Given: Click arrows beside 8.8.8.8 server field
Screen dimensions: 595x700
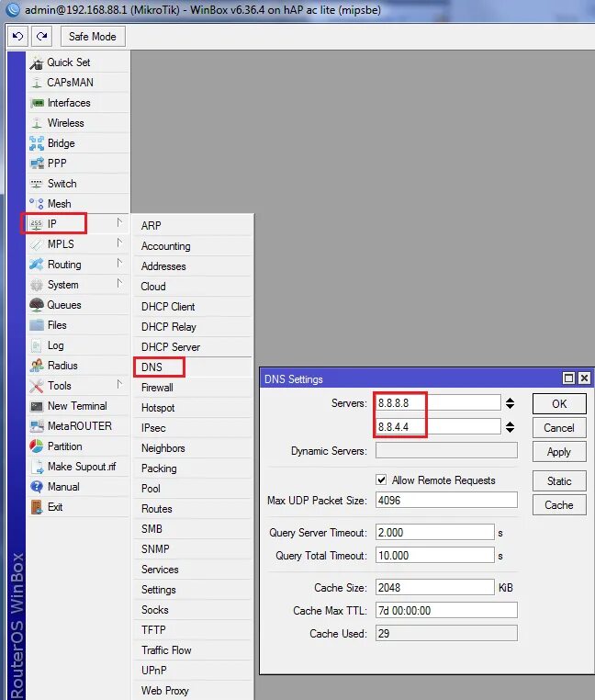Looking at the screenshot, I should pos(510,403).
